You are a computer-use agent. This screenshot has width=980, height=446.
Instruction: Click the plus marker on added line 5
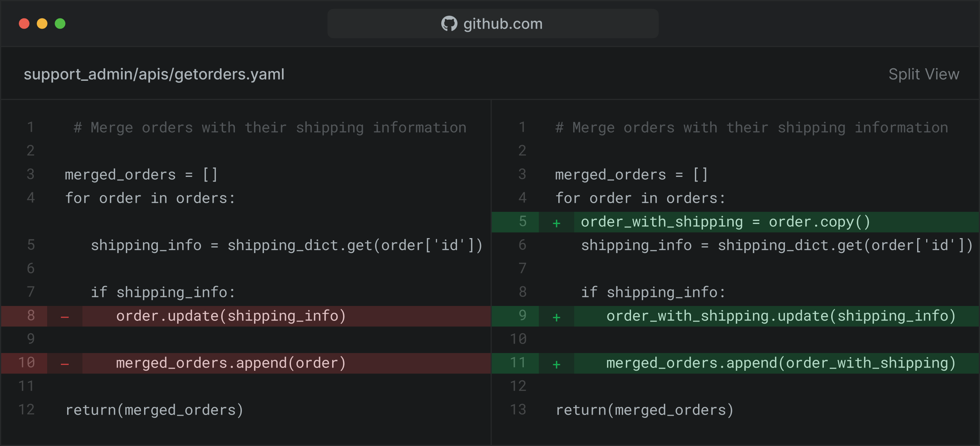[556, 223]
